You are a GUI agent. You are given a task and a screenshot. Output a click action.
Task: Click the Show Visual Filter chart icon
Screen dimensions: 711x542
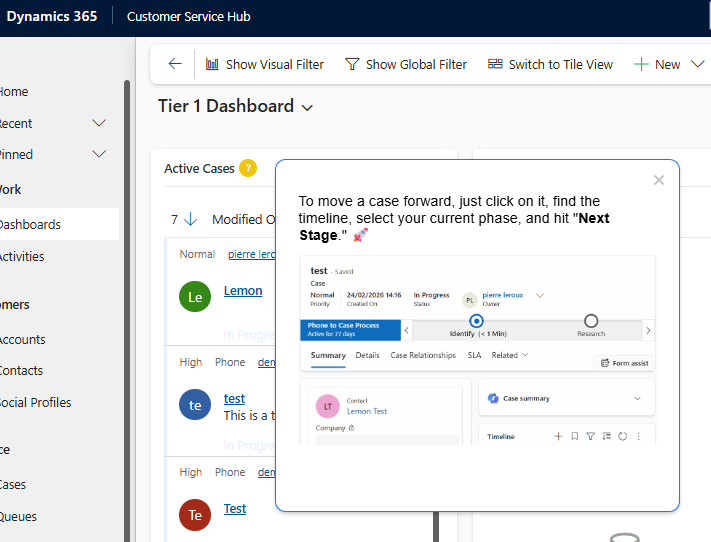pos(212,64)
